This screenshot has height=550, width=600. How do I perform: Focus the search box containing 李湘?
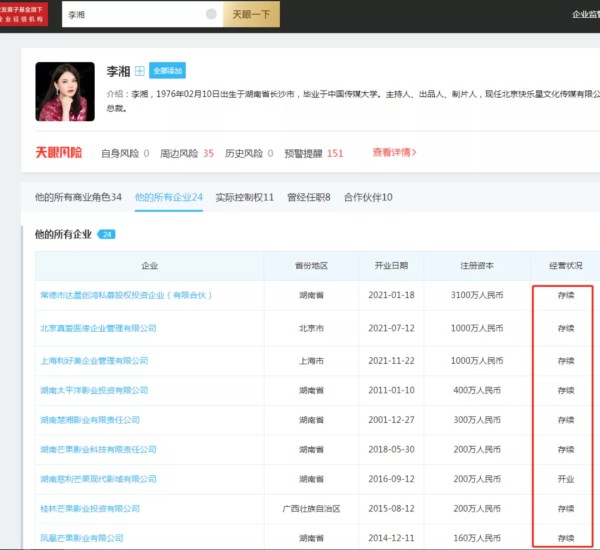(x=142, y=14)
